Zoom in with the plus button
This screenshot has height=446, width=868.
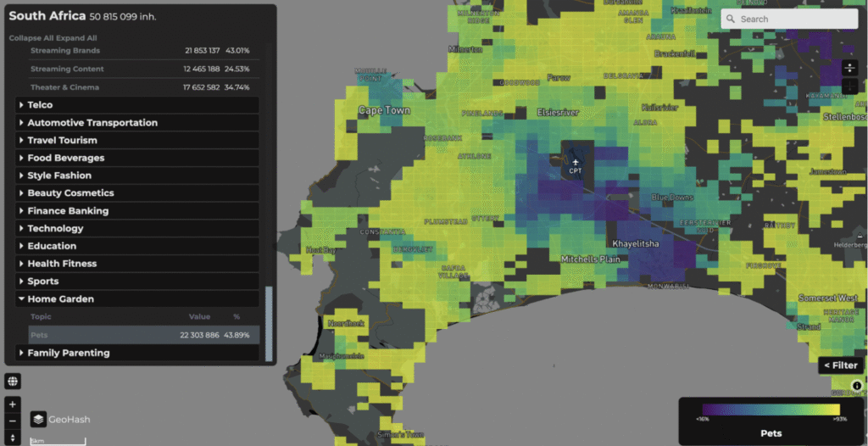tap(13, 404)
